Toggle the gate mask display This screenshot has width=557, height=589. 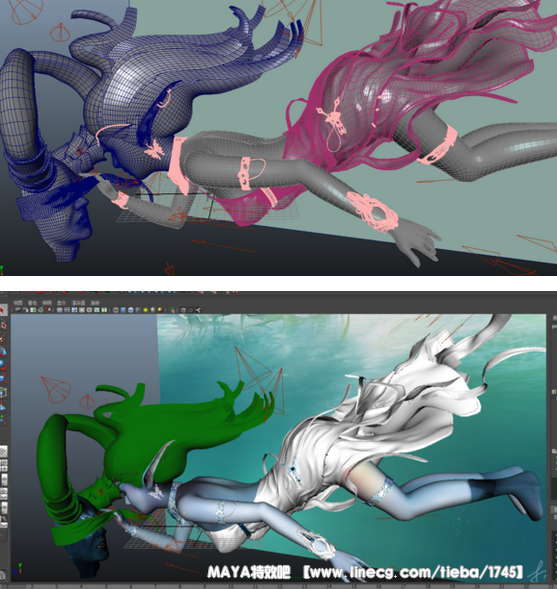(x=82, y=310)
